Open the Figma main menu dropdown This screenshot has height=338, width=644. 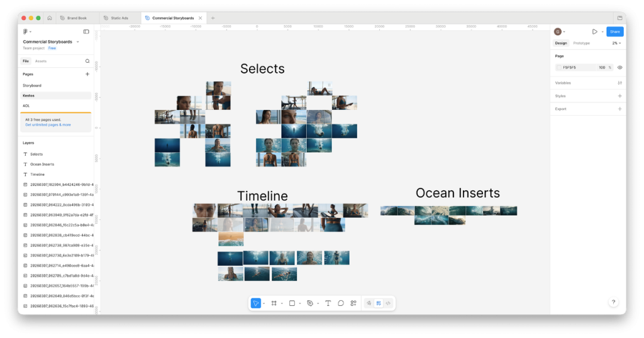(27, 31)
